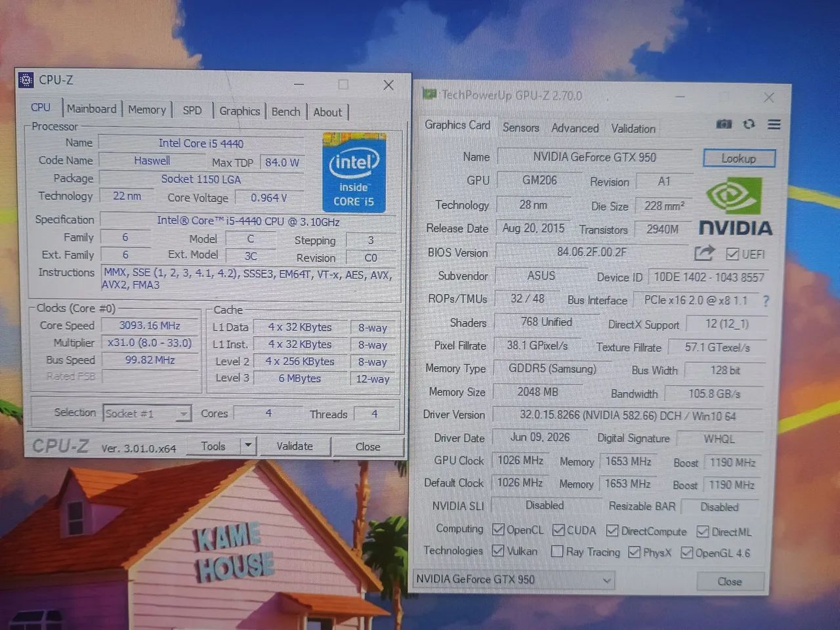Click the Bus Speed value 99.82 MHz
This screenshot has height=630, width=840.
150,360
